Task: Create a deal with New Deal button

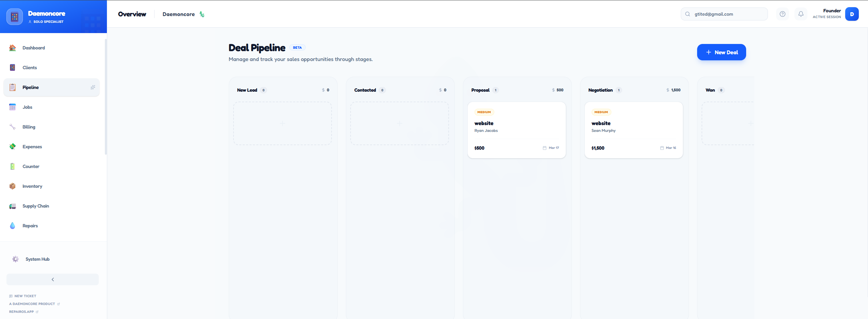Action: pos(721,52)
